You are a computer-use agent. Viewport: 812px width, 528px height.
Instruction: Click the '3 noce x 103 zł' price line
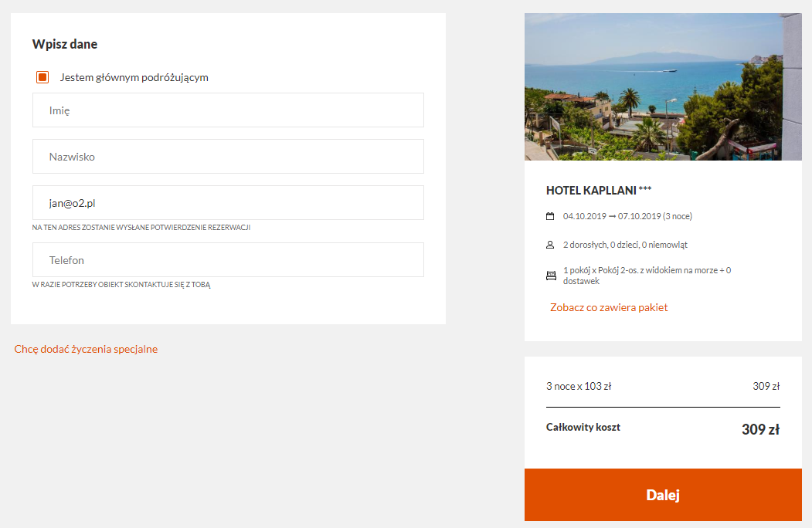click(x=579, y=386)
